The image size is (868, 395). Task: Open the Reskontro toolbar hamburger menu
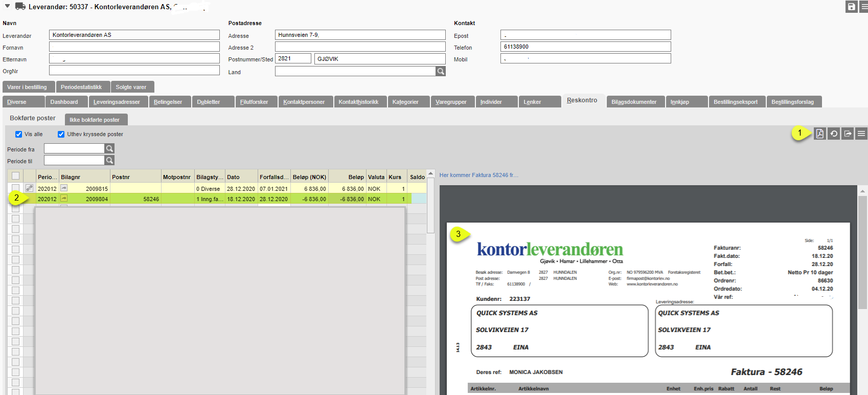(861, 134)
